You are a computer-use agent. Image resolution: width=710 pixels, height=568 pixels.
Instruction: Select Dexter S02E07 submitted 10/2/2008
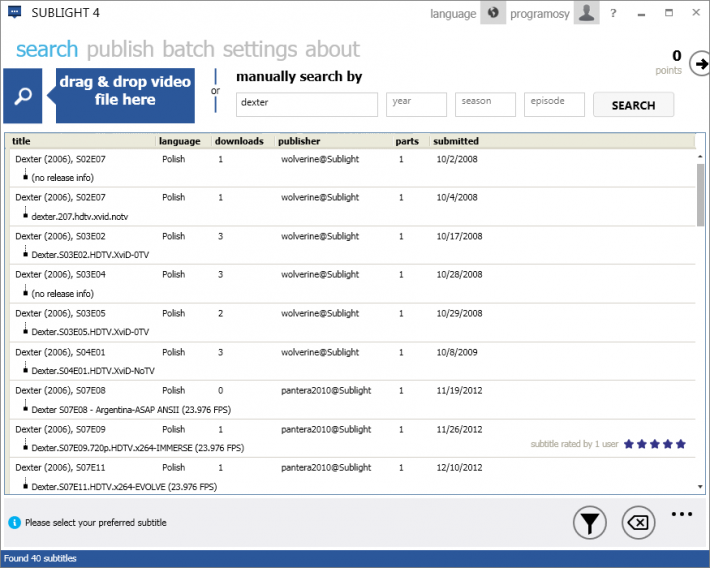tap(352, 168)
